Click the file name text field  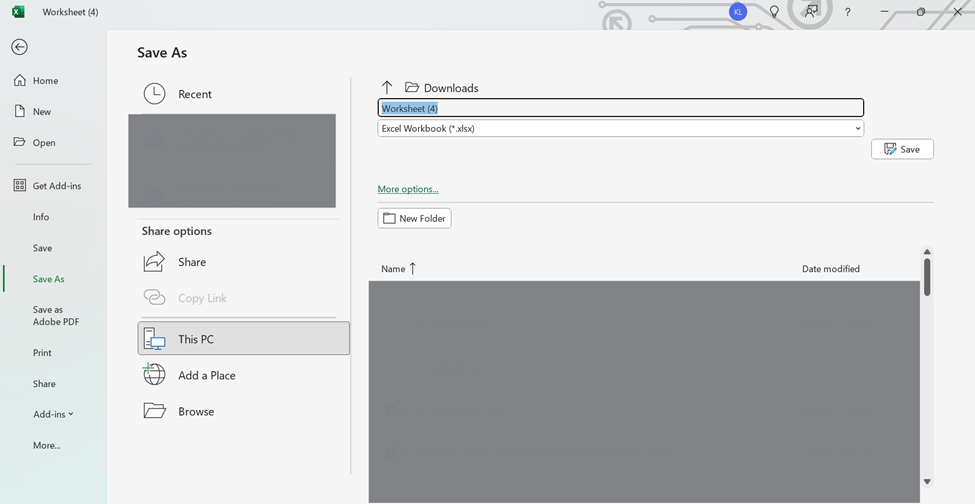pos(620,108)
